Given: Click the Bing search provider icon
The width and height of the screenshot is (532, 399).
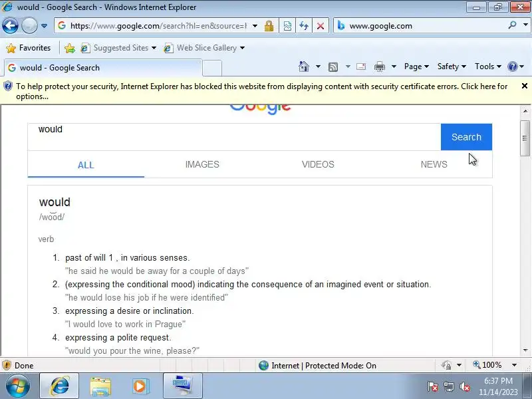Looking at the screenshot, I should click(341, 26).
